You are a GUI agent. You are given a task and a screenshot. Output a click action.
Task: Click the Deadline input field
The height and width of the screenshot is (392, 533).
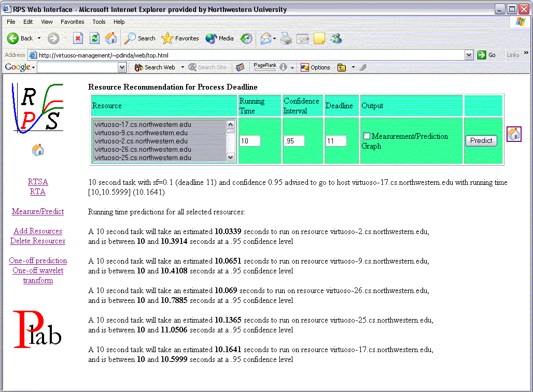pyautogui.click(x=335, y=141)
